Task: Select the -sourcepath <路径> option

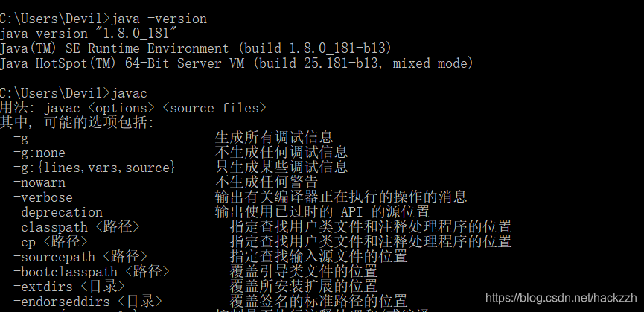Action: point(80,257)
